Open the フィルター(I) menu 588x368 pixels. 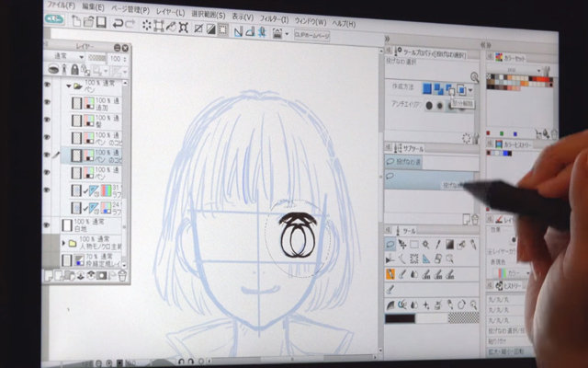pos(272,17)
